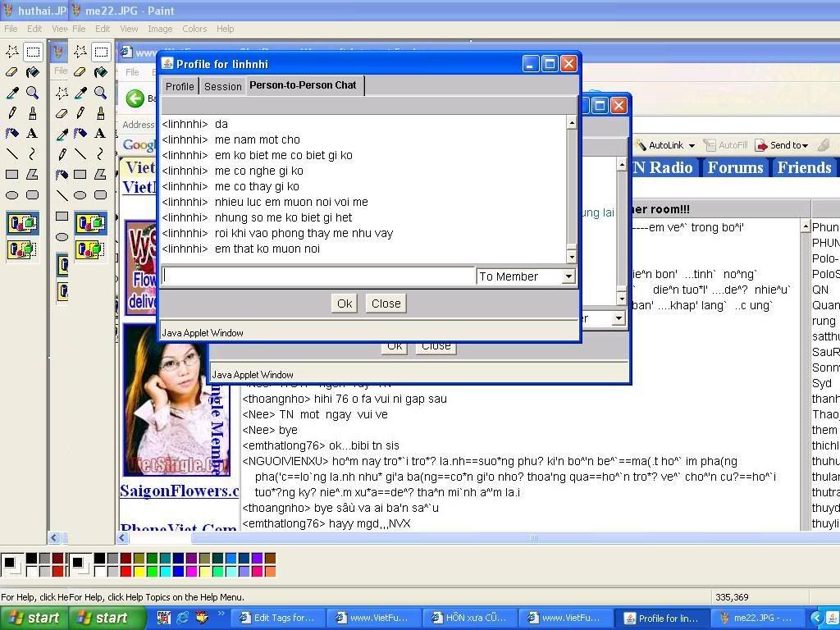Choose Rounded Rectangle tool in leftmost toolbox

tap(33, 195)
